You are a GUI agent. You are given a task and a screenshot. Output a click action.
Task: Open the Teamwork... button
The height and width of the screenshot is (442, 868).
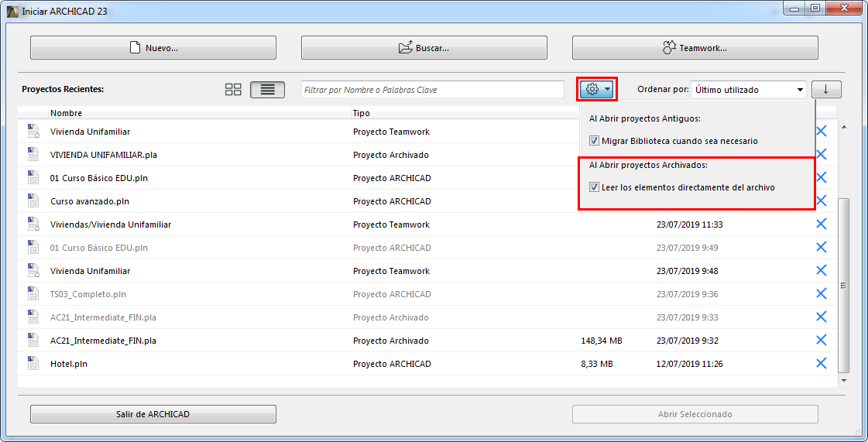click(695, 47)
